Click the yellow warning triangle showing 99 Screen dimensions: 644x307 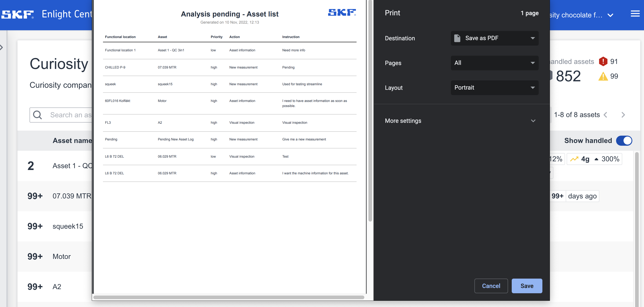point(603,76)
